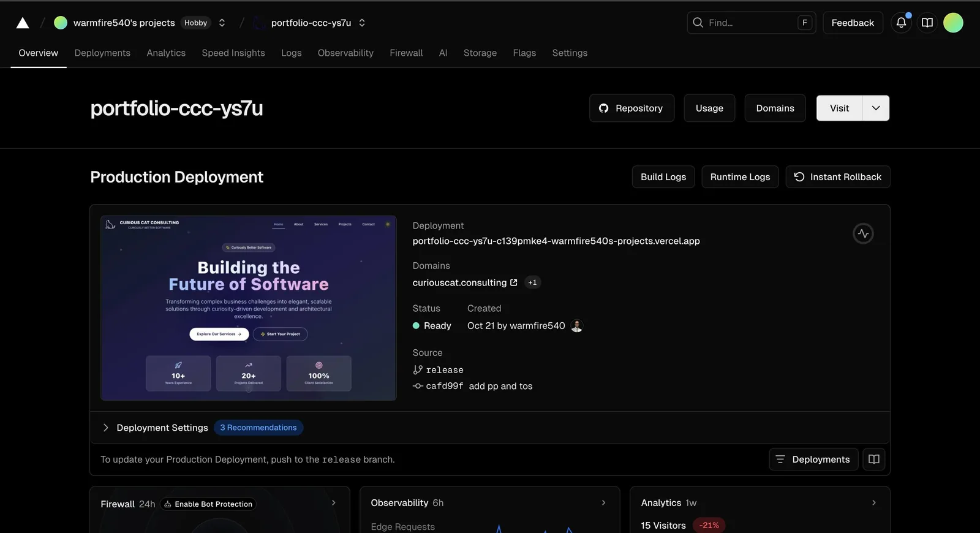Click the Hobby plan badge

coord(196,23)
